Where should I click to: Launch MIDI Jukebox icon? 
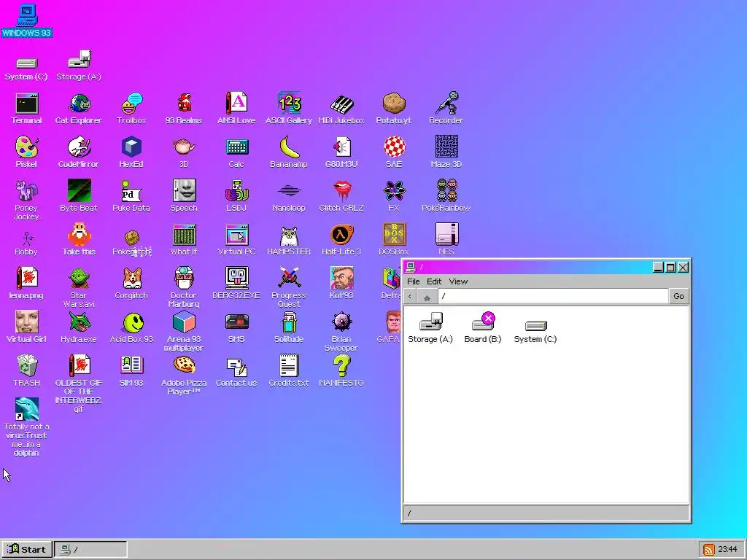click(341, 109)
